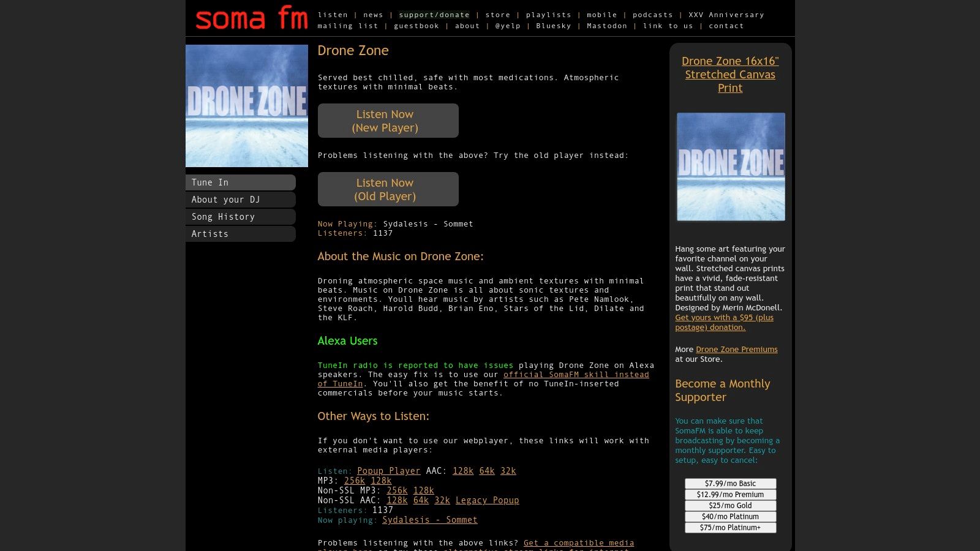Open the mobile menu item
This screenshot has height=551, width=980.
(x=602, y=15)
